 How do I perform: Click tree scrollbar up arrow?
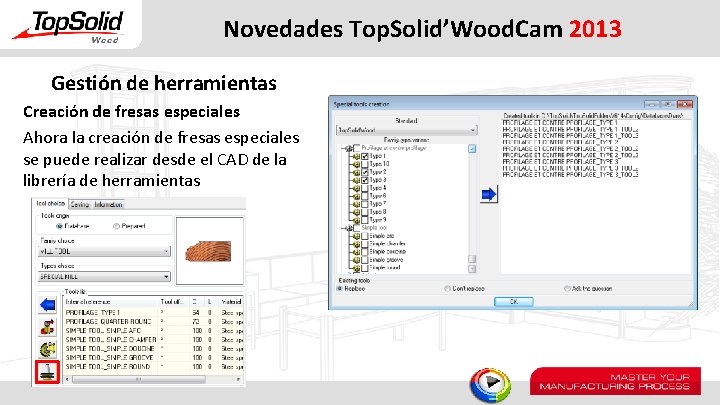pyautogui.click(x=472, y=149)
